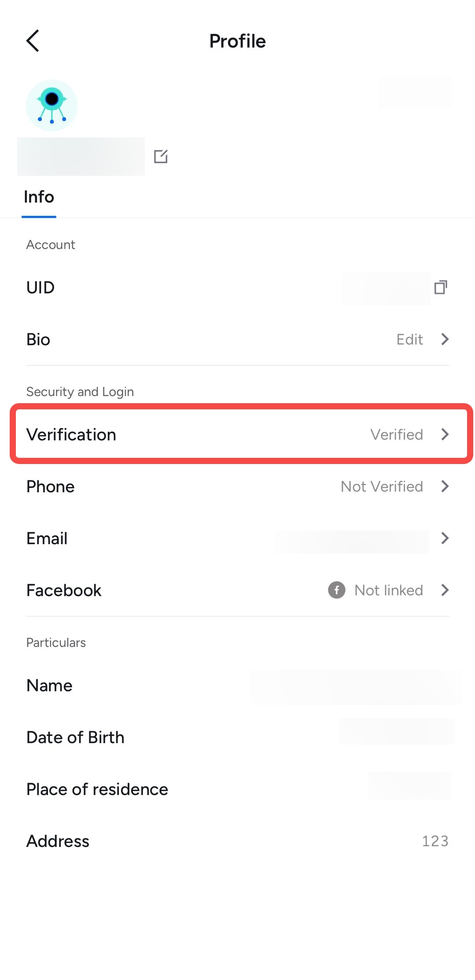Open Verification via its chevron arrow

445,434
